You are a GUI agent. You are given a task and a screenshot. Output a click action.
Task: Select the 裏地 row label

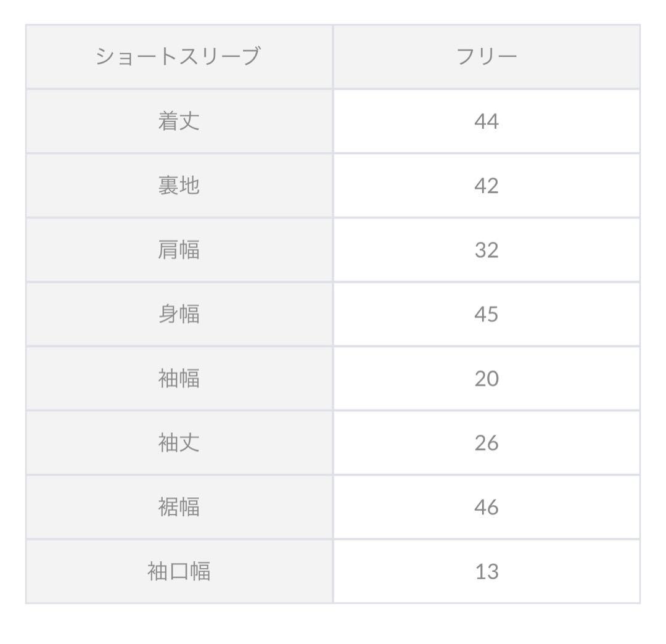coord(178,186)
